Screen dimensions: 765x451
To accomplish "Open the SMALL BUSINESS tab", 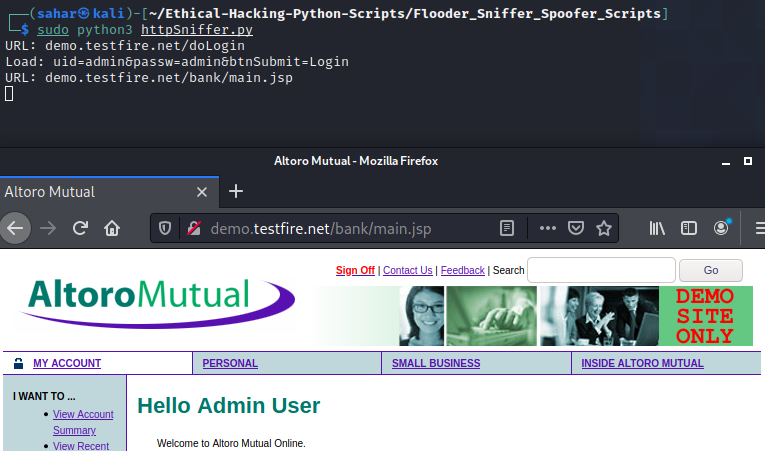I will tap(436, 363).
